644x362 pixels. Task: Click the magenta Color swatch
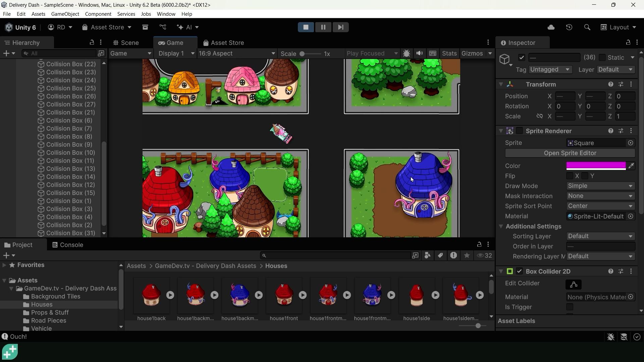pos(596,166)
